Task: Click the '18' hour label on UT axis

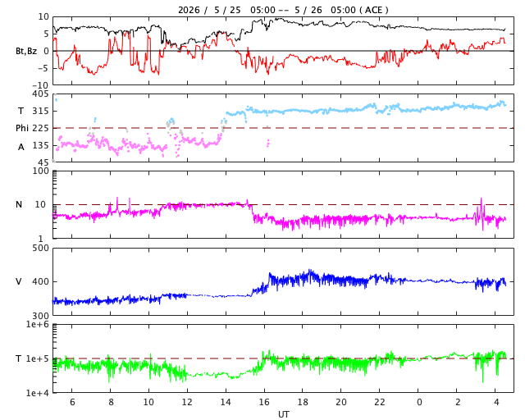Action: pos(303,402)
